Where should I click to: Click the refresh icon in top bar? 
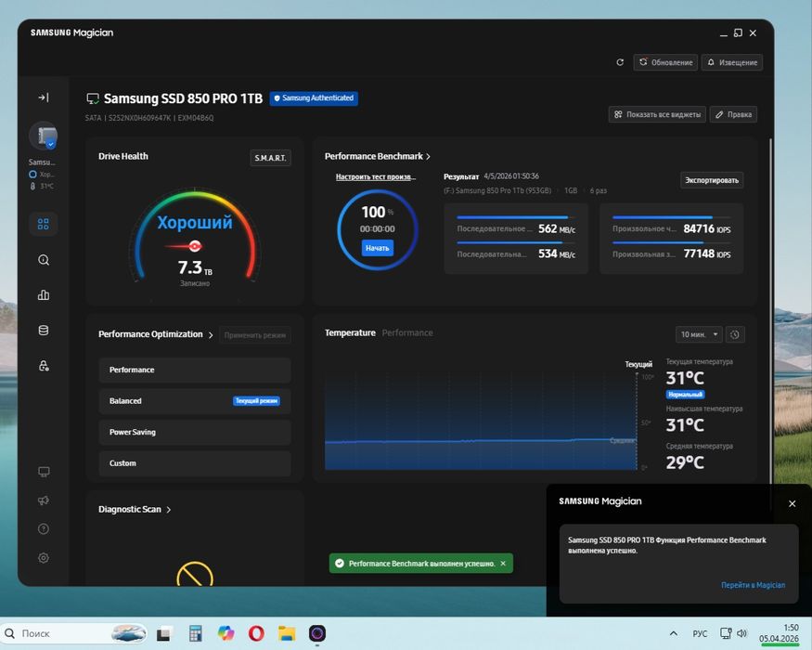click(620, 62)
